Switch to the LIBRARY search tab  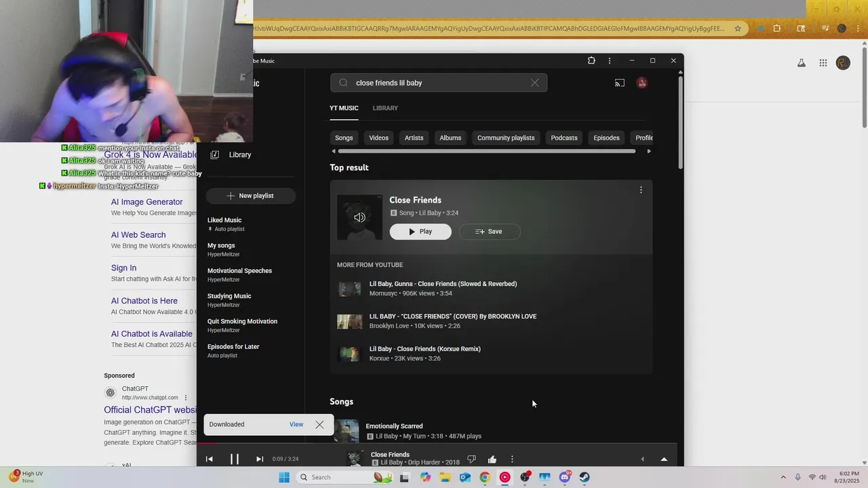(385, 108)
